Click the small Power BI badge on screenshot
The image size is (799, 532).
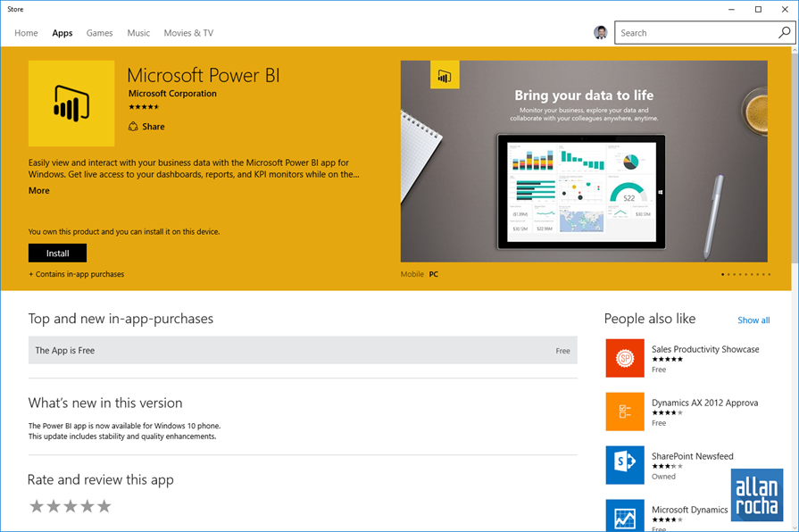(x=445, y=75)
